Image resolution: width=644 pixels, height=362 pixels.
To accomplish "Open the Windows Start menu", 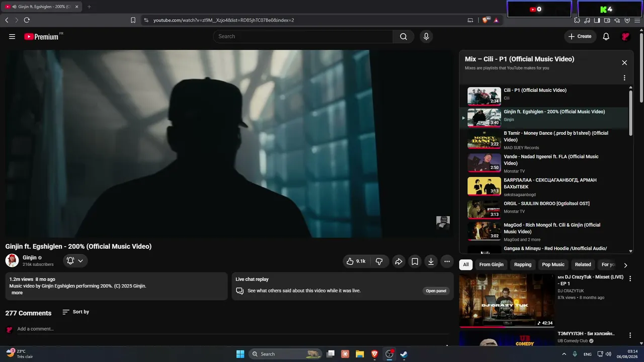I will click(x=240, y=354).
